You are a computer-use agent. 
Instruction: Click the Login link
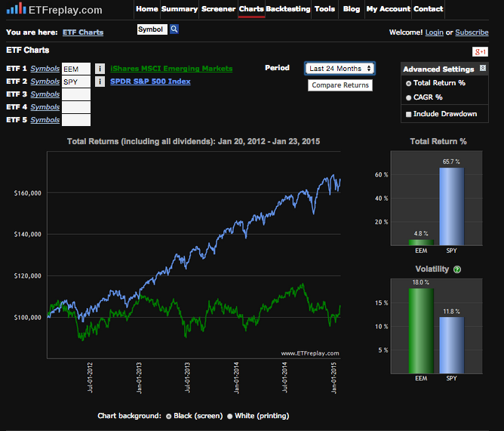[435, 32]
